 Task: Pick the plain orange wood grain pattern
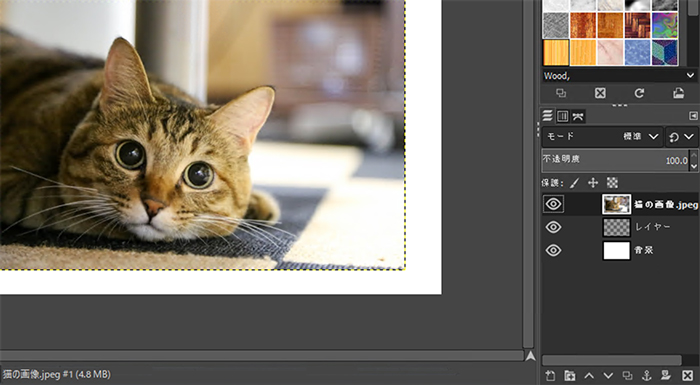610,25
